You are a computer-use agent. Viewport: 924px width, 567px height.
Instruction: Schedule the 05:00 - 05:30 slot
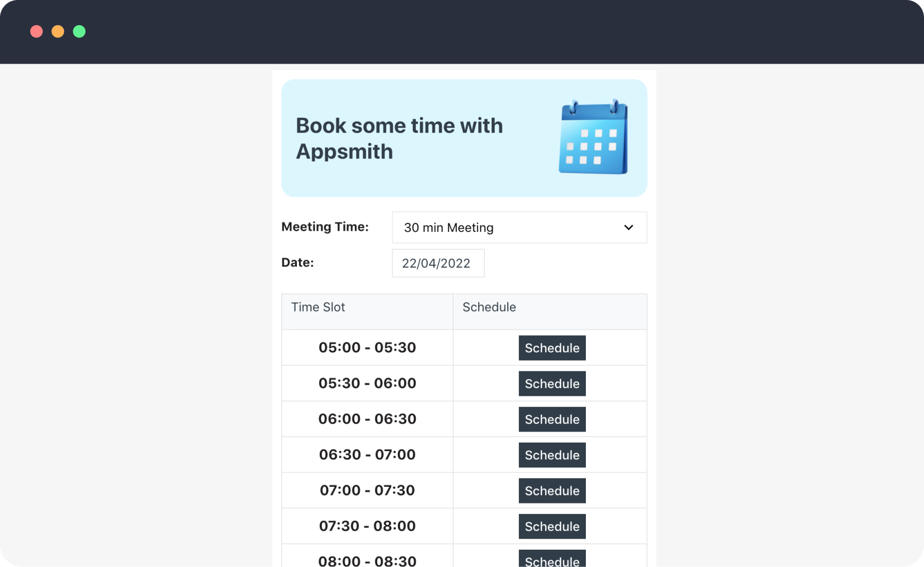click(552, 348)
